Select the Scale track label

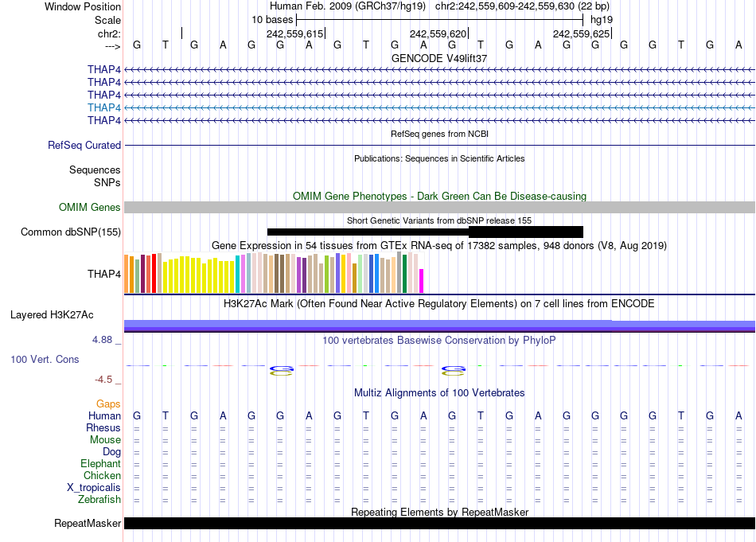[107, 20]
